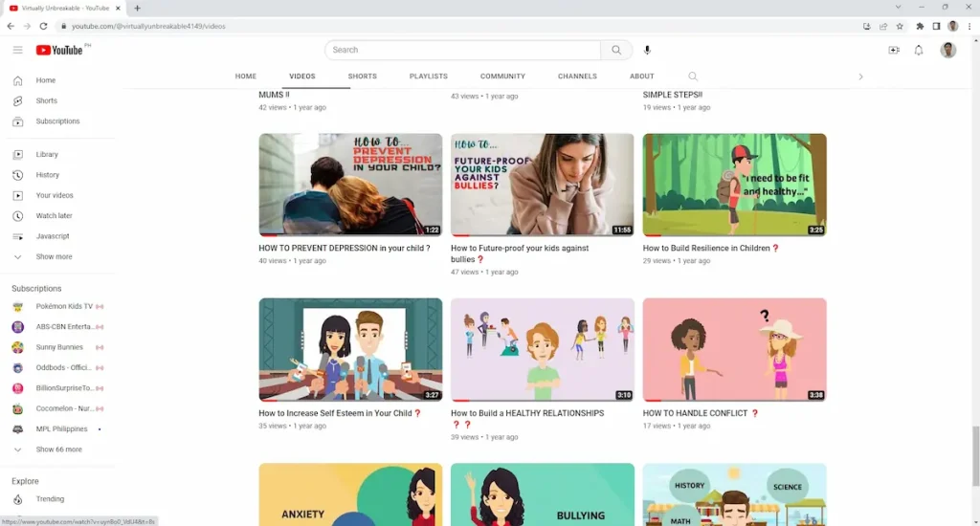The image size is (980, 526).
Task: Open the YouTube account avatar menu
Action: 948,50
